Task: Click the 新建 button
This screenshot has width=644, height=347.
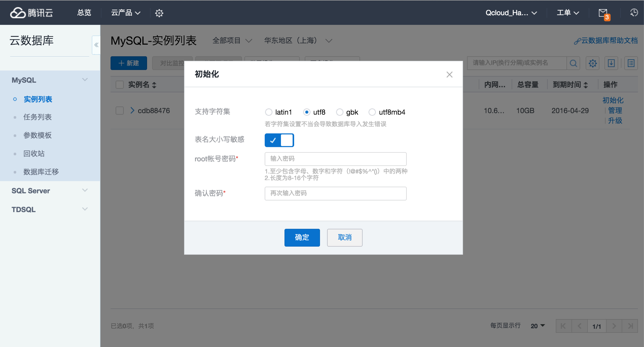Action: 129,63
